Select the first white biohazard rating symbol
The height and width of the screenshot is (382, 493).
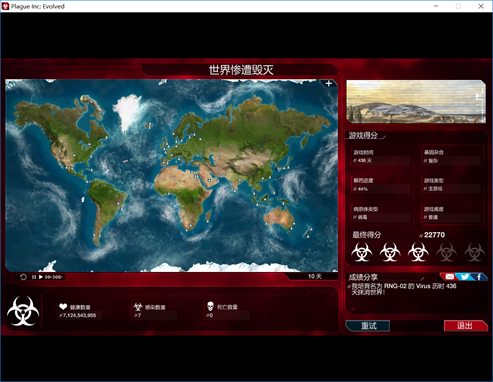pyautogui.click(x=362, y=252)
